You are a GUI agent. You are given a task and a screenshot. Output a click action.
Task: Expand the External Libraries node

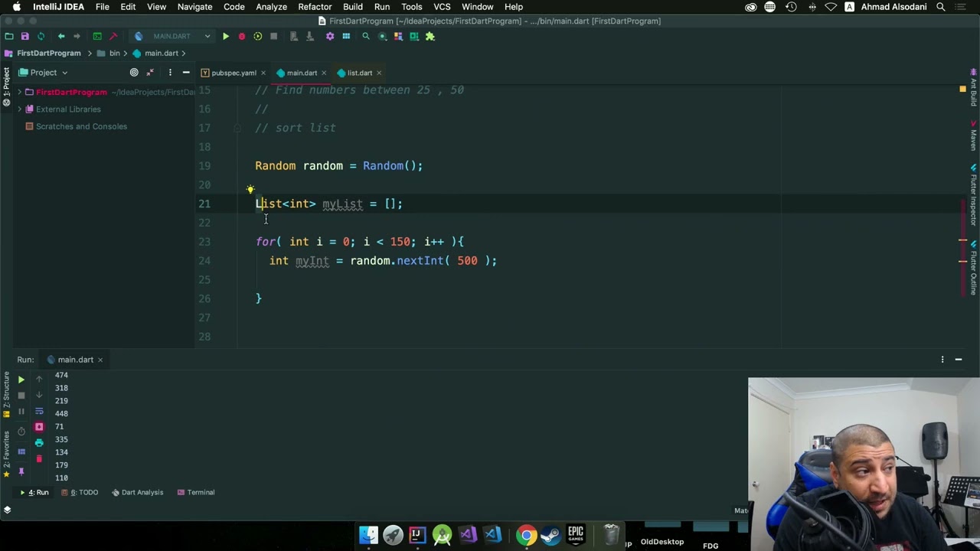coord(19,109)
